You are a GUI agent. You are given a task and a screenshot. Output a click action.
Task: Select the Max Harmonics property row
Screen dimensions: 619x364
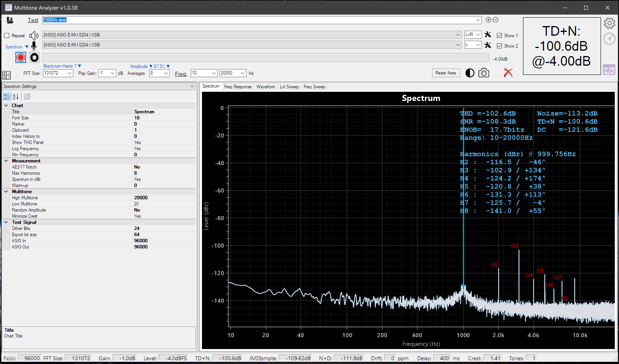click(x=99, y=173)
